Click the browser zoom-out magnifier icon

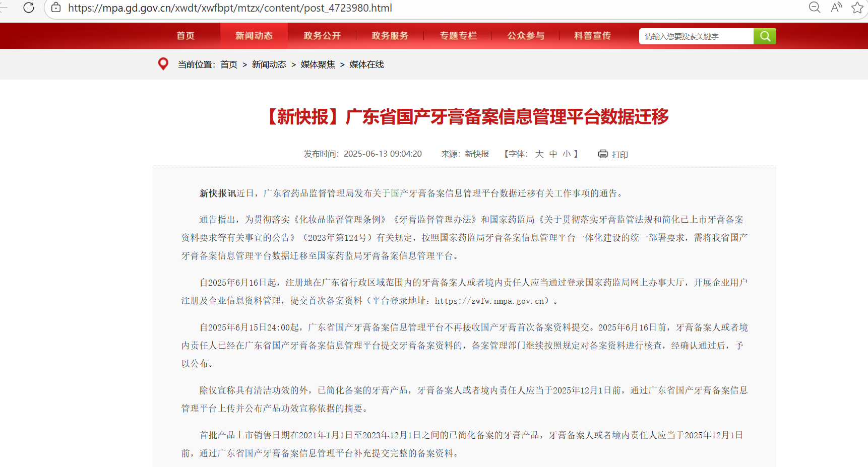(x=815, y=8)
